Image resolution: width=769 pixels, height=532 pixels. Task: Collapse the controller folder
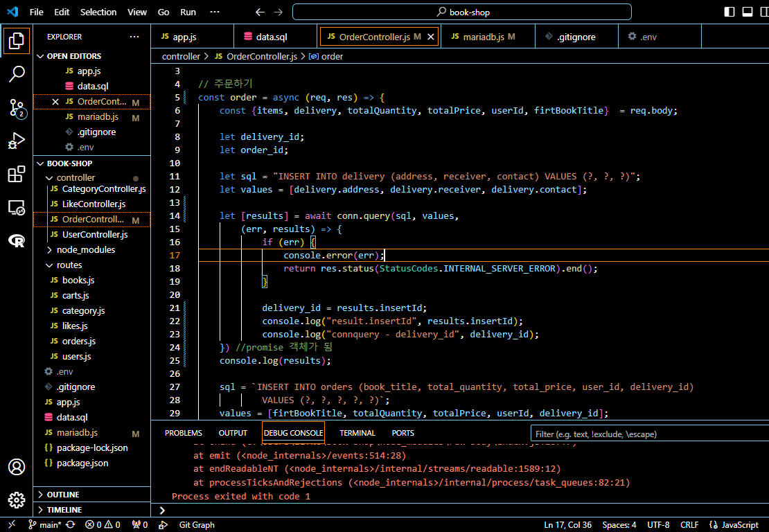coord(49,178)
